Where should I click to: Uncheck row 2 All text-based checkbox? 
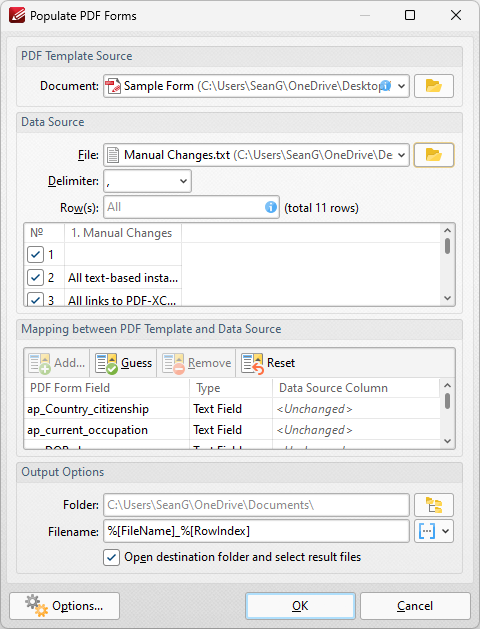click(35, 278)
